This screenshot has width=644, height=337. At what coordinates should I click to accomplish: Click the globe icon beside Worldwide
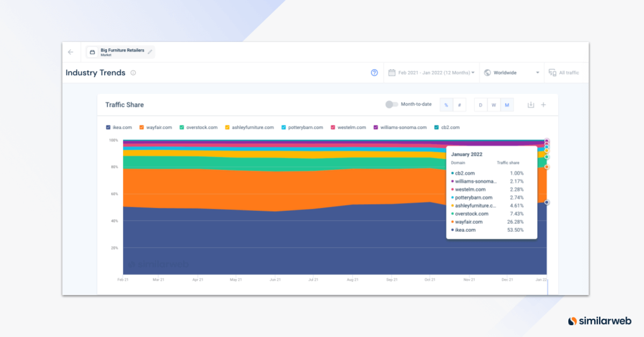[x=487, y=72]
